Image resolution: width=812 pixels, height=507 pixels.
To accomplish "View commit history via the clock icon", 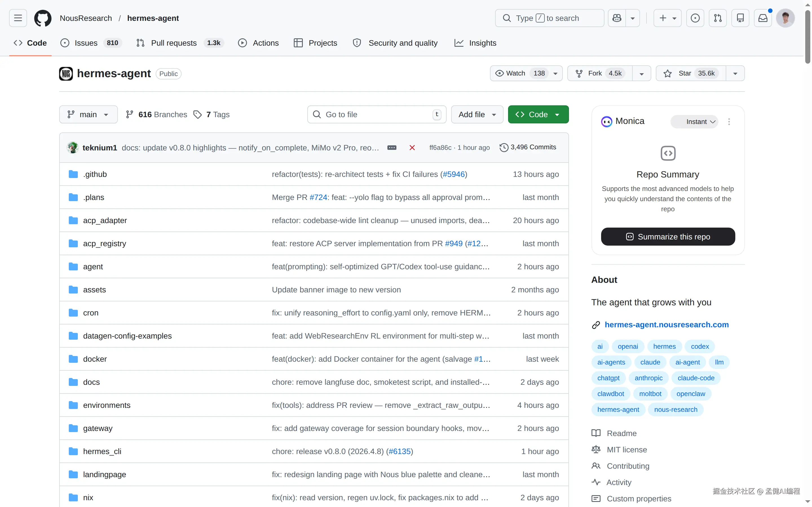I will [504, 147].
